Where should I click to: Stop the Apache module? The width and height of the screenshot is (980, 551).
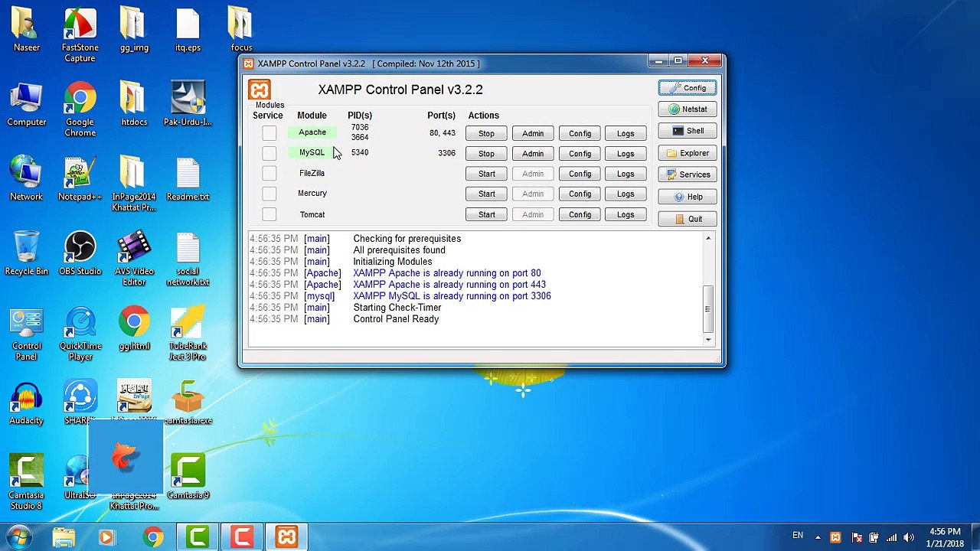click(x=486, y=133)
